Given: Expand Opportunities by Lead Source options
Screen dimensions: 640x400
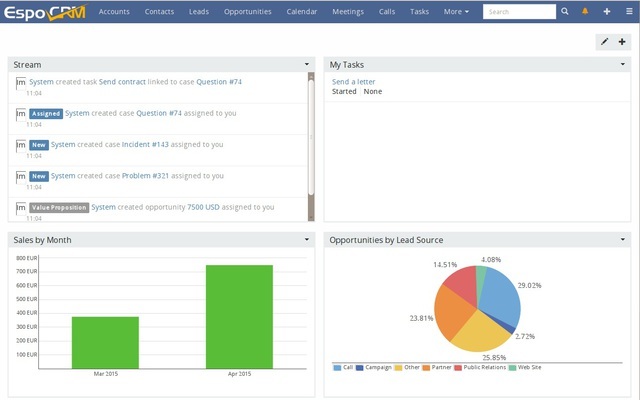Looking at the screenshot, I should [624, 240].
